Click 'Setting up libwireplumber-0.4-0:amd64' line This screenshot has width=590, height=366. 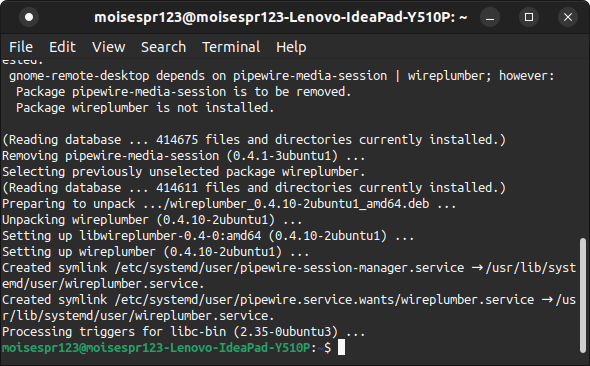208,236
